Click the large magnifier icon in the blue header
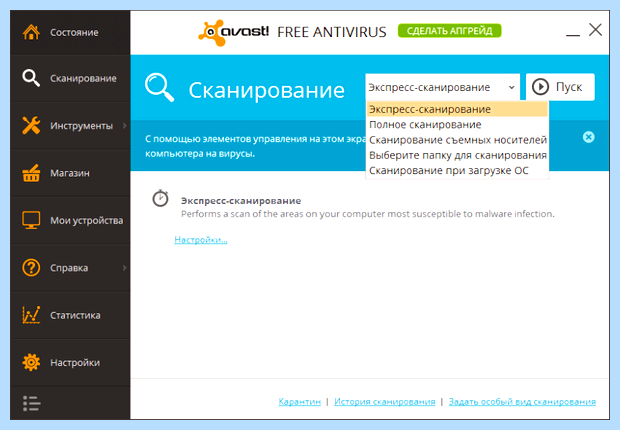 point(159,87)
